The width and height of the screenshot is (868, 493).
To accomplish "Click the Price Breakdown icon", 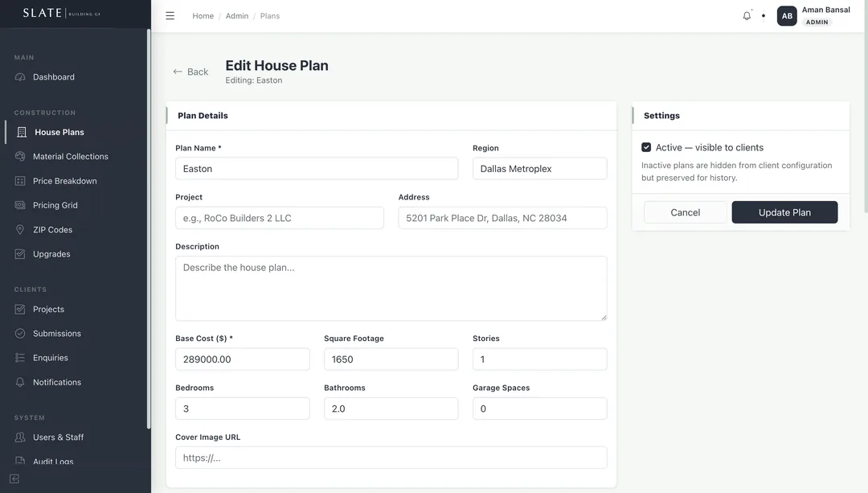I will (x=20, y=181).
